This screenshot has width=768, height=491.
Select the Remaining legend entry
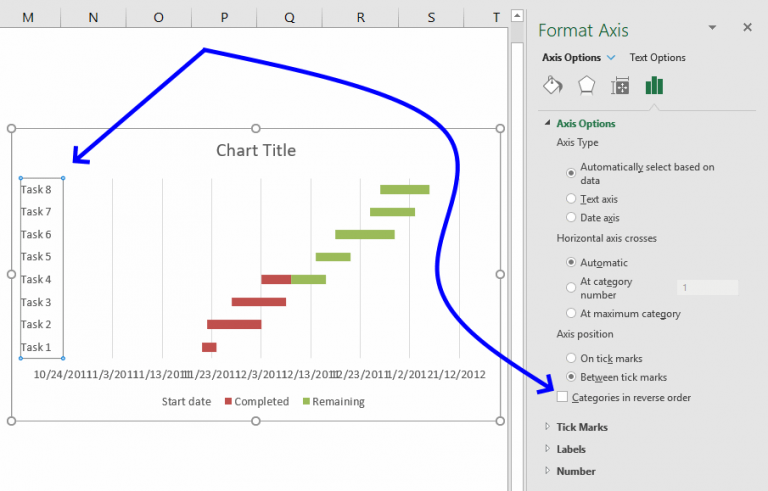click(334, 401)
